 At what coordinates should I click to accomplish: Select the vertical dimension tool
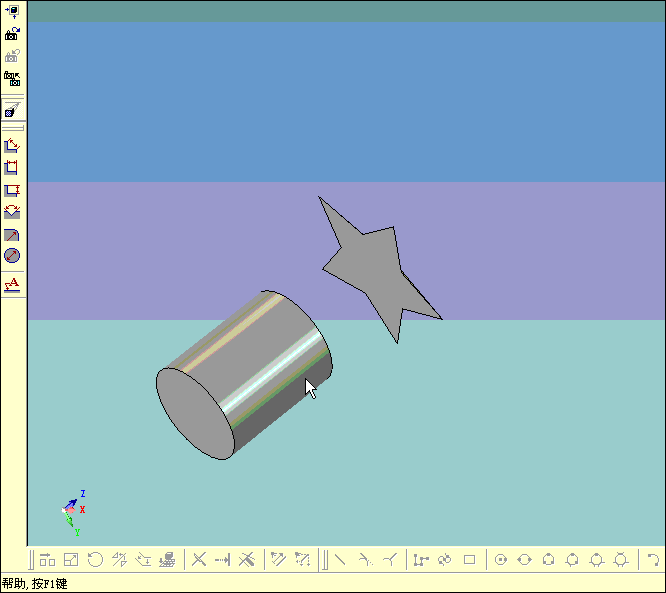(x=12, y=190)
